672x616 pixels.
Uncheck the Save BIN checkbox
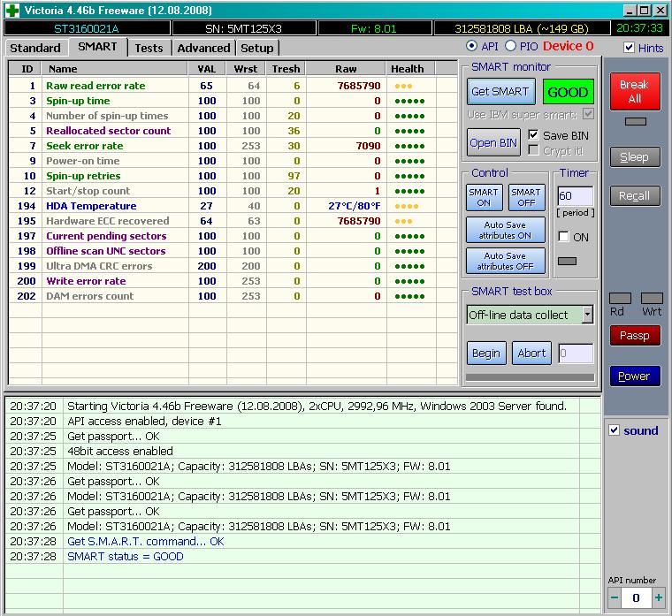click(533, 135)
